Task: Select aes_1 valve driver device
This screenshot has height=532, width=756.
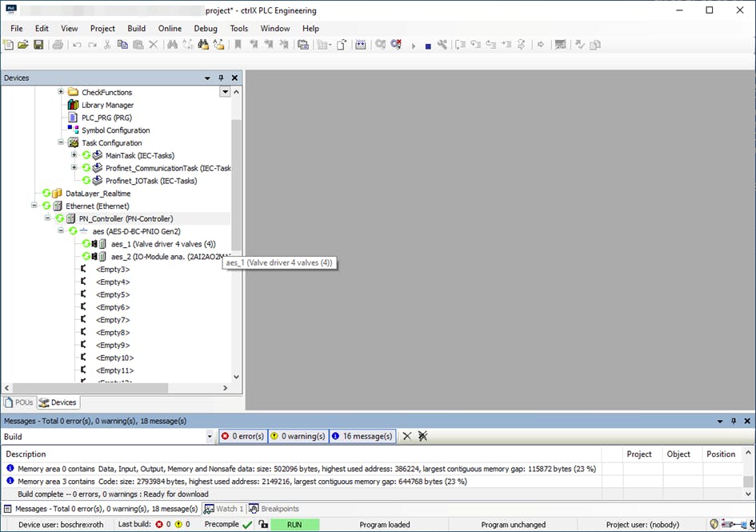Action: 162,244
